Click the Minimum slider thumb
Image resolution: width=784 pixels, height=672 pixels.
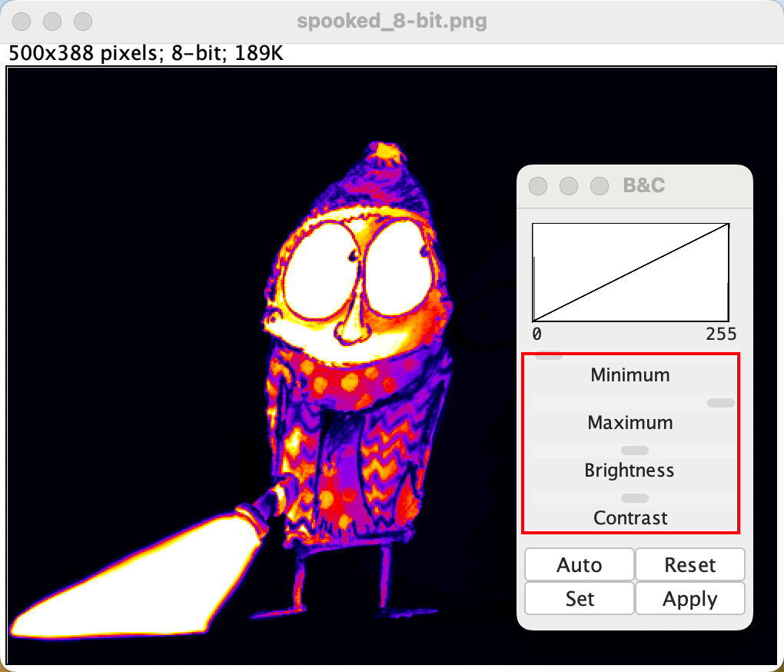click(x=549, y=355)
